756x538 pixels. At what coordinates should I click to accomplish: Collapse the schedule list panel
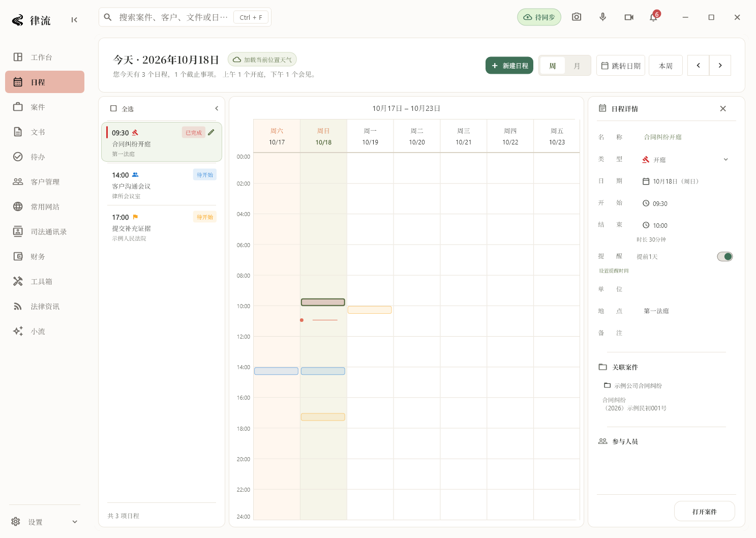click(217, 108)
